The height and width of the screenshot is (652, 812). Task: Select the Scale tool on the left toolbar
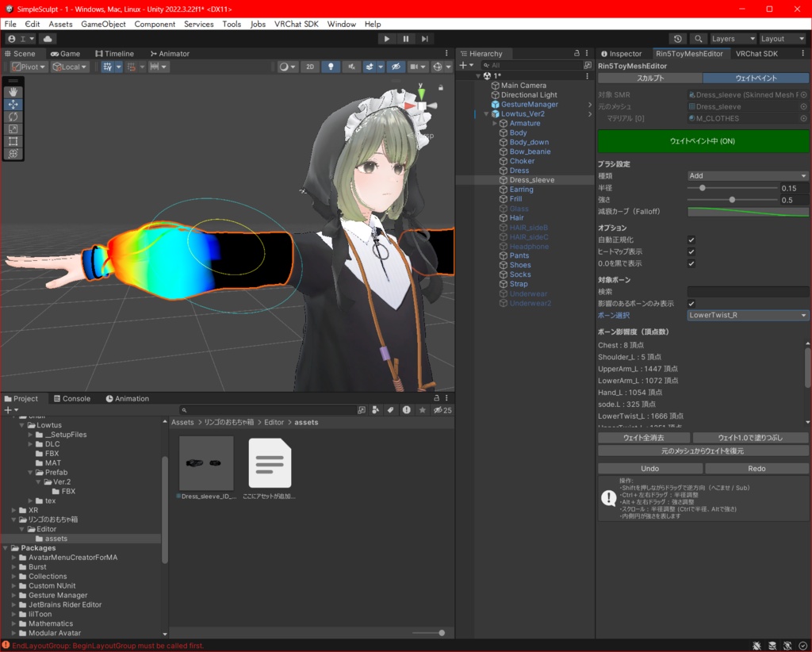(x=13, y=128)
